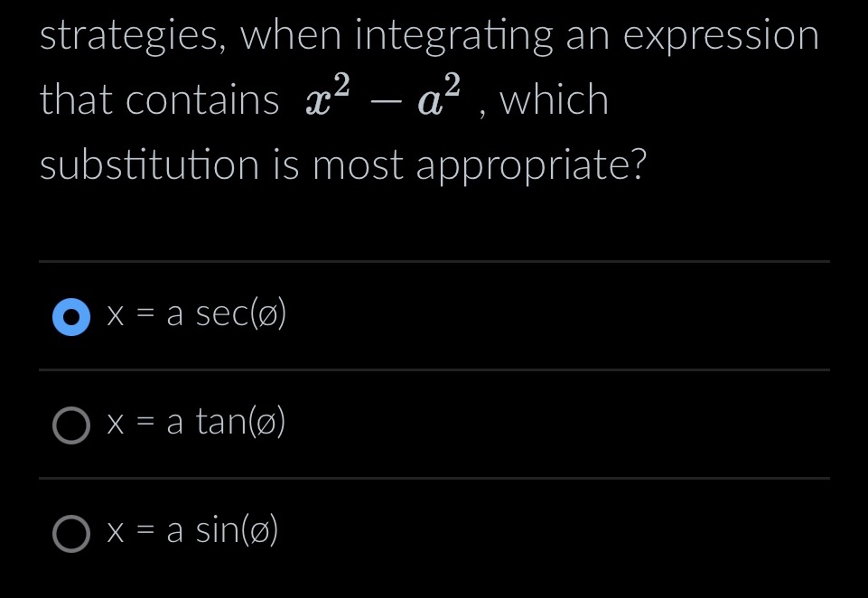Click the math expression 'x² − a²'
The height and width of the screenshot is (598, 868).
[x=380, y=98]
